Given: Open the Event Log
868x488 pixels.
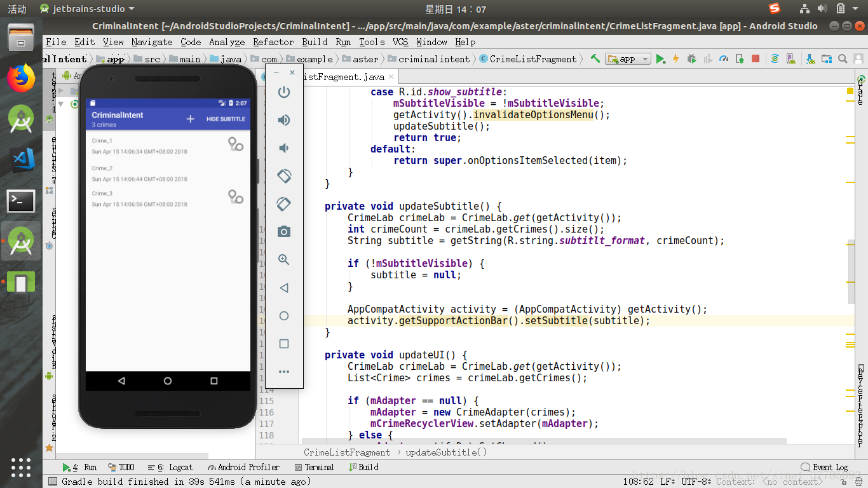Looking at the screenshot, I should pos(825,467).
